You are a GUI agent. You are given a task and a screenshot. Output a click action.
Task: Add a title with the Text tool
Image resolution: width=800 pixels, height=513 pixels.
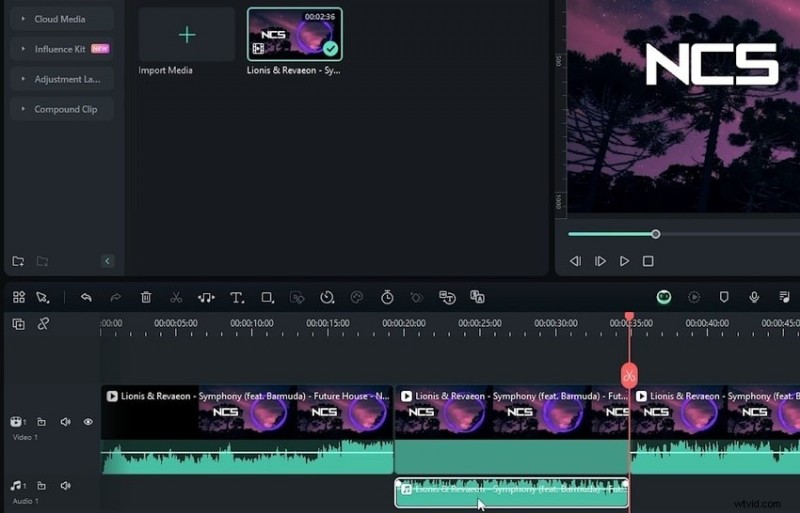click(x=237, y=298)
